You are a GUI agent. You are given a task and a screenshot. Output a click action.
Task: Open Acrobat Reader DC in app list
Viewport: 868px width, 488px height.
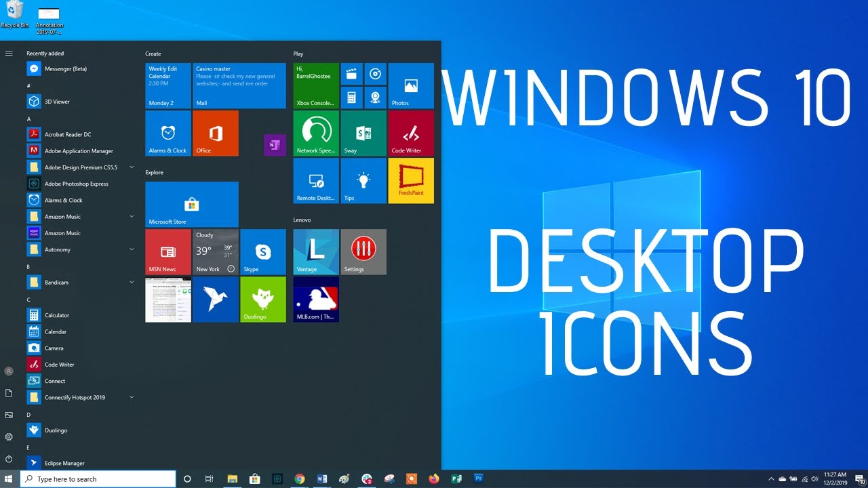80,134
